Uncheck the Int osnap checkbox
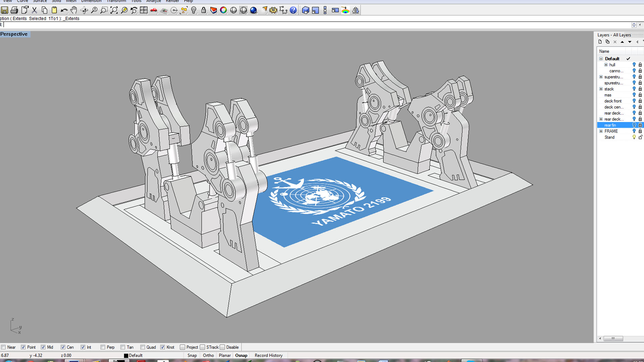 click(83, 347)
